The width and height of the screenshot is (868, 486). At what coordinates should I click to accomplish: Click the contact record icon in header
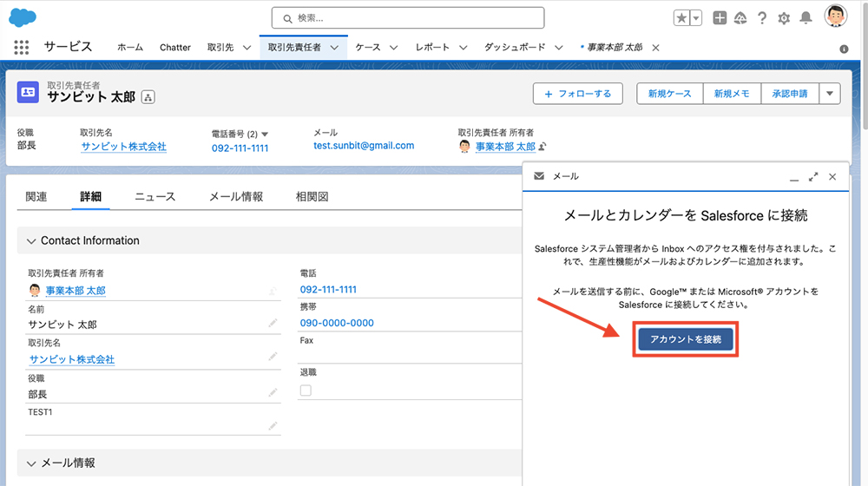[28, 93]
